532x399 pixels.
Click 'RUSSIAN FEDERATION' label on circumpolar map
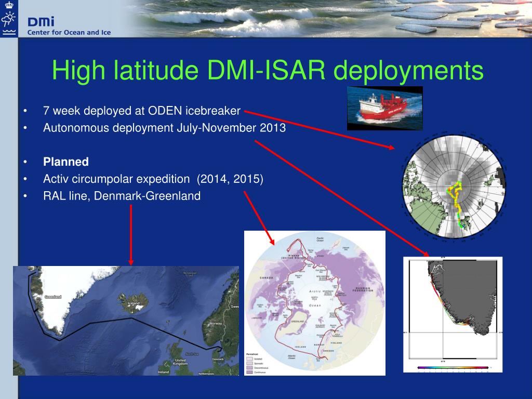(x=363, y=289)
